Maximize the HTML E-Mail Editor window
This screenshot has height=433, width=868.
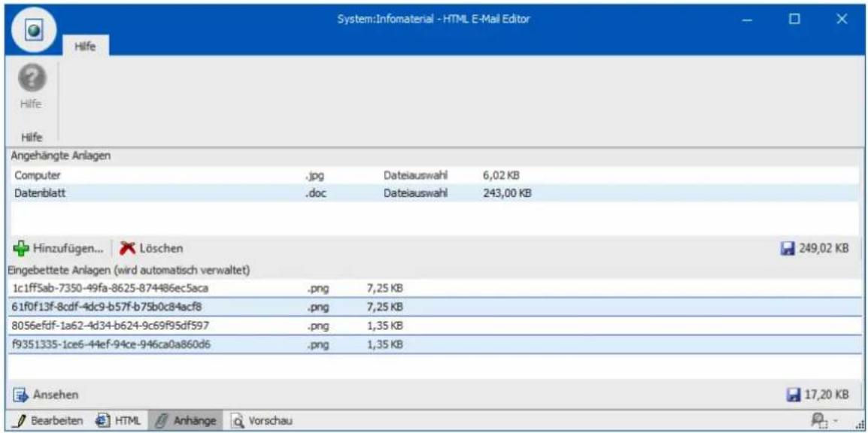[794, 20]
